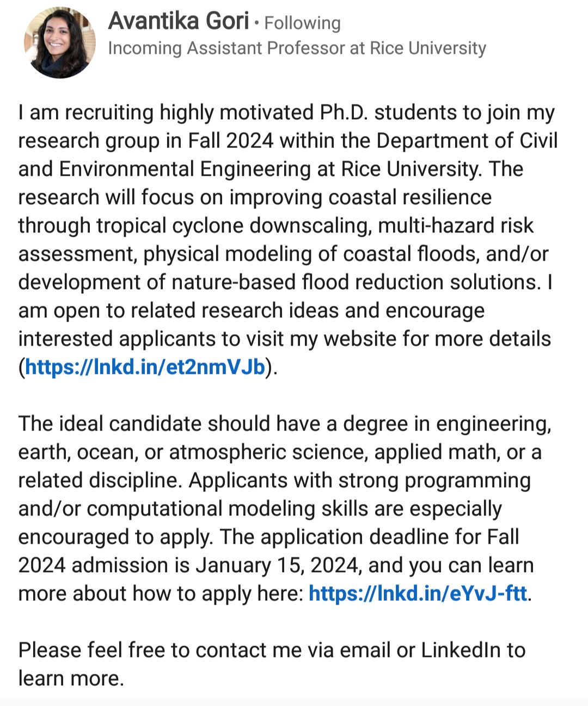Screen dimensions: 588x706
Task: Open the lnkd.in/et2nmVJb website link
Action: tap(145, 367)
